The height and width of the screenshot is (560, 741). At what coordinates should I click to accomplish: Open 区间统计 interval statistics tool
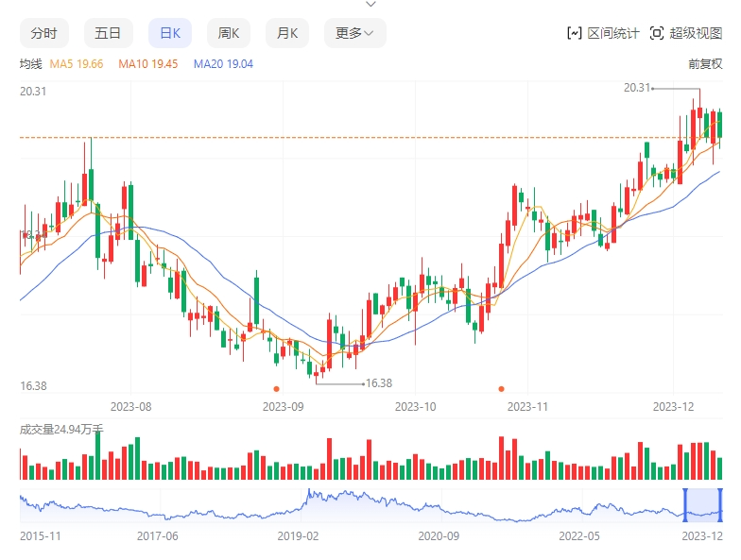(603, 33)
